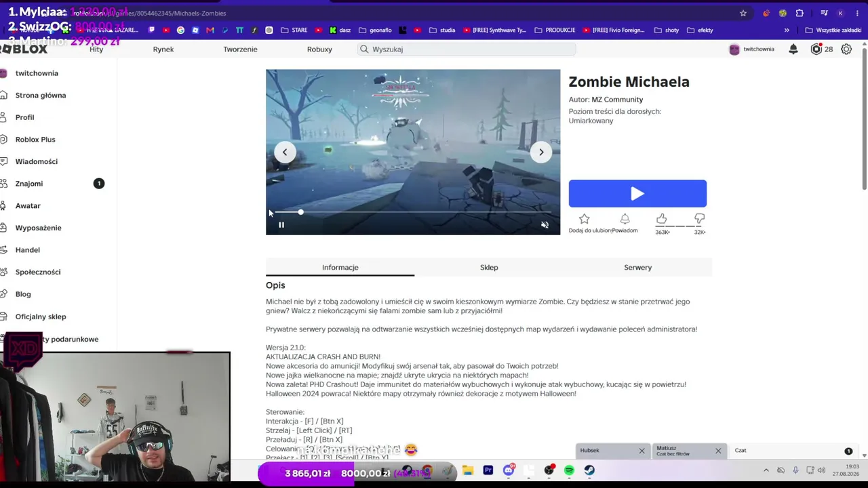The height and width of the screenshot is (488, 868).
Task: Open File Explorer from the taskbar
Action: point(467,470)
